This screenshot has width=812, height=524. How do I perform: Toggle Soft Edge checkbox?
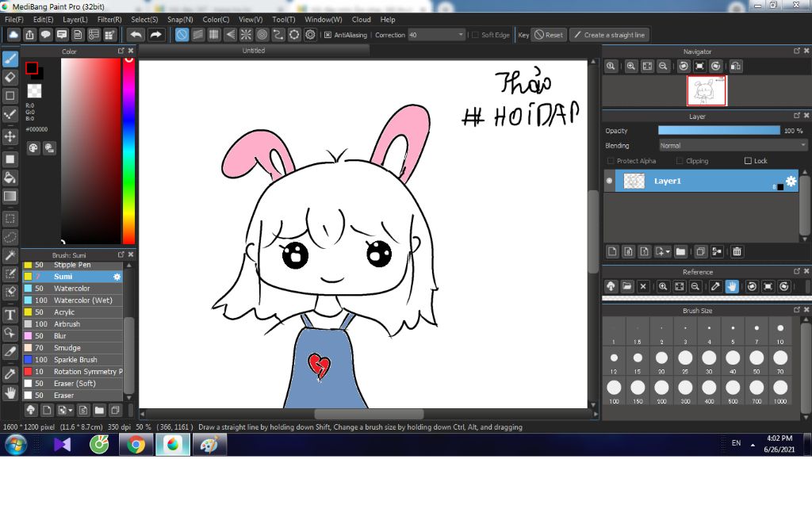pos(475,35)
